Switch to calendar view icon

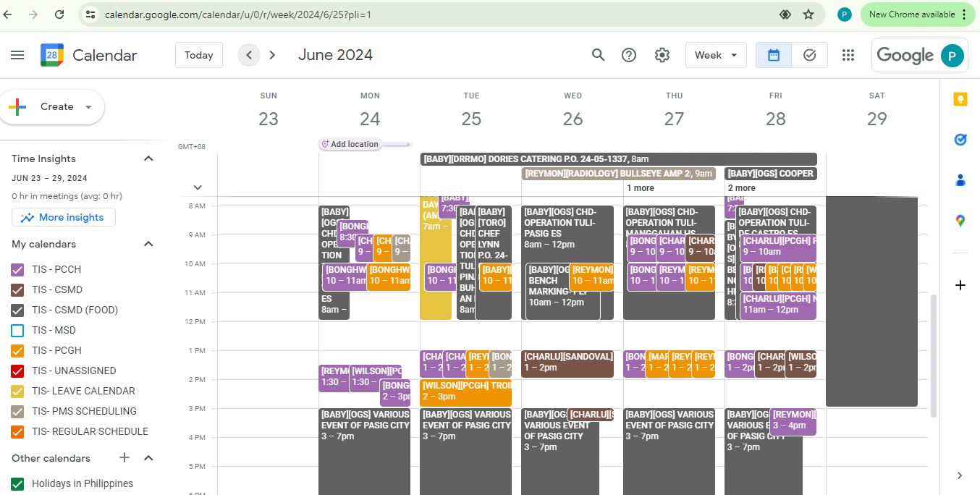tap(774, 55)
